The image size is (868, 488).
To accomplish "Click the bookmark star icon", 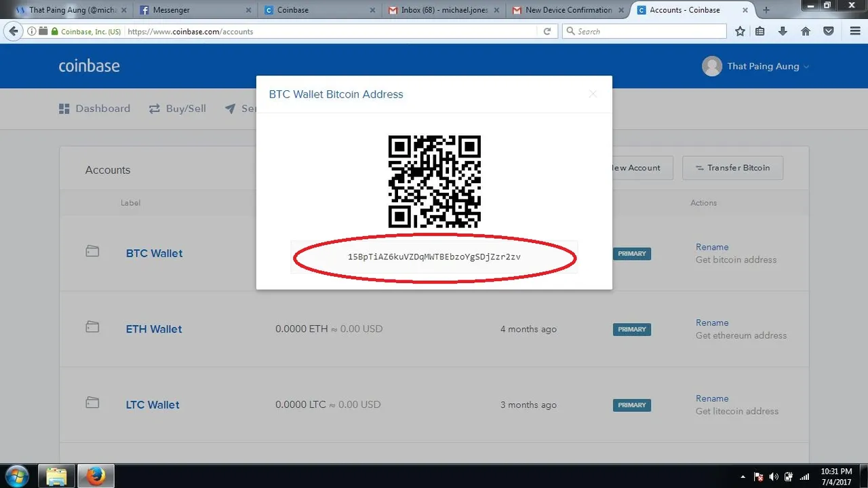I will (740, 31).
